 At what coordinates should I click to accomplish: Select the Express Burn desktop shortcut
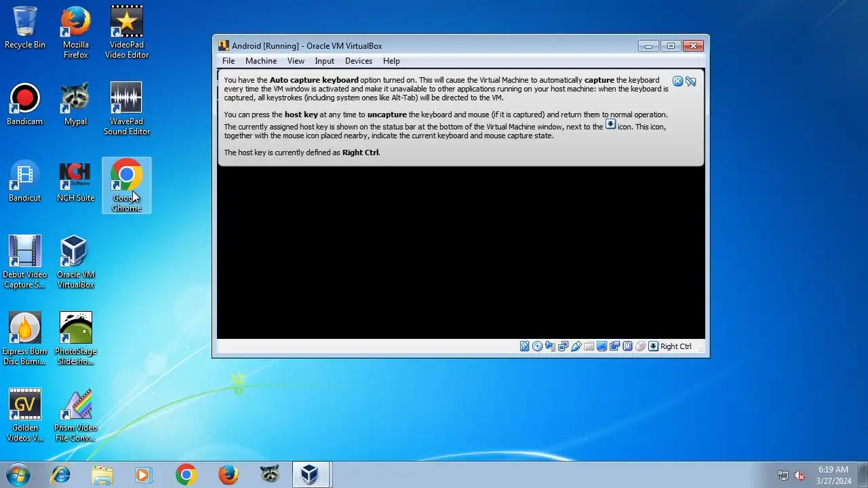coord(25,339)
